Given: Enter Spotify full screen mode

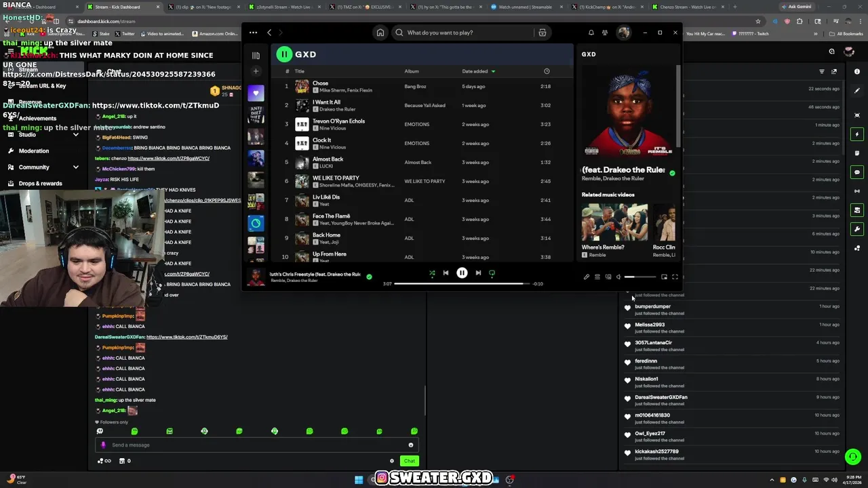Looking at the screenshot, I should pos(675,277).
